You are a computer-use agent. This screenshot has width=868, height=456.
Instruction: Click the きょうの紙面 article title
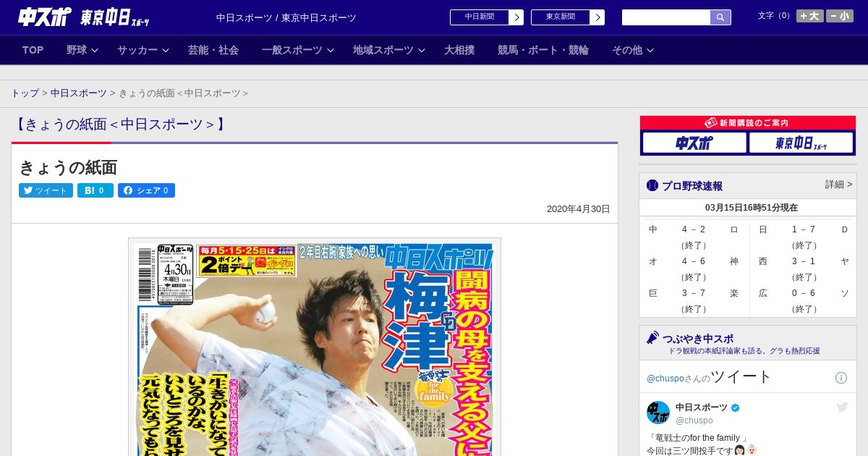(x=68, y=167)
